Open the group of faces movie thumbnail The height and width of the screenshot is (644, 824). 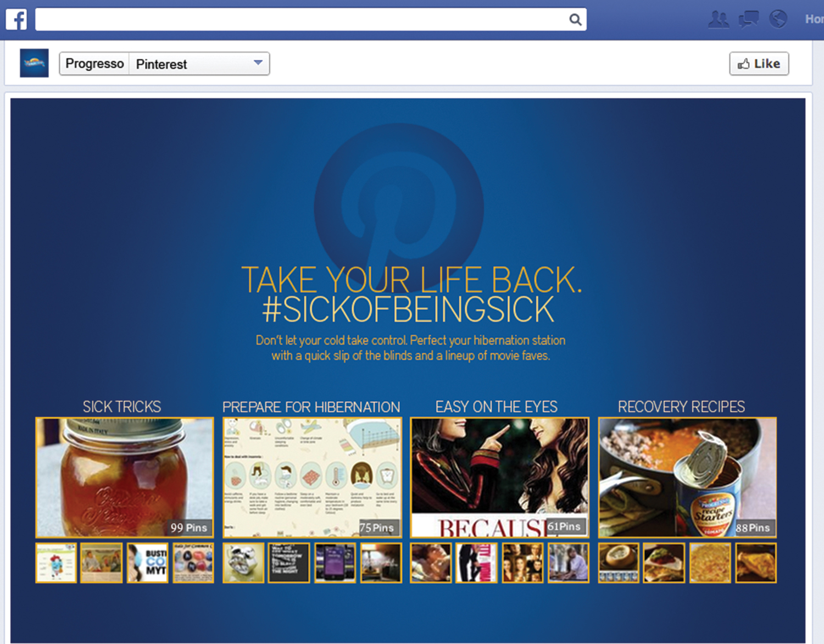point(522,563)
